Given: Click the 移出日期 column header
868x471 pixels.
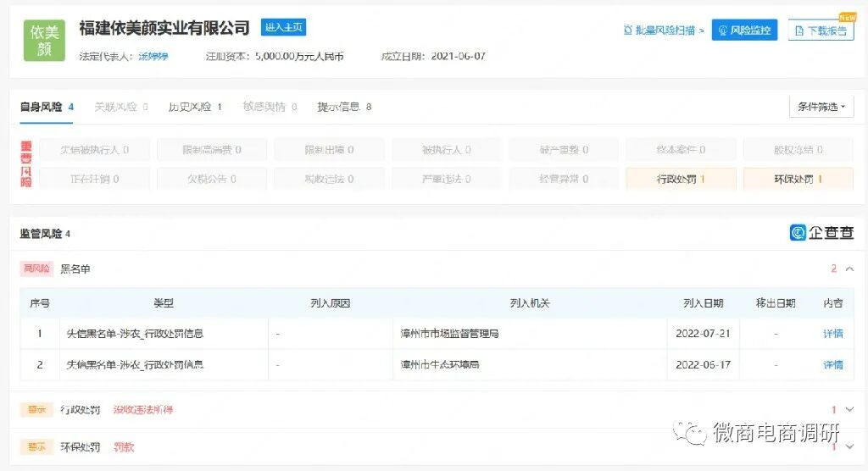Looking at the screenshot, I should pyautogui.click(x=776, y=303).
